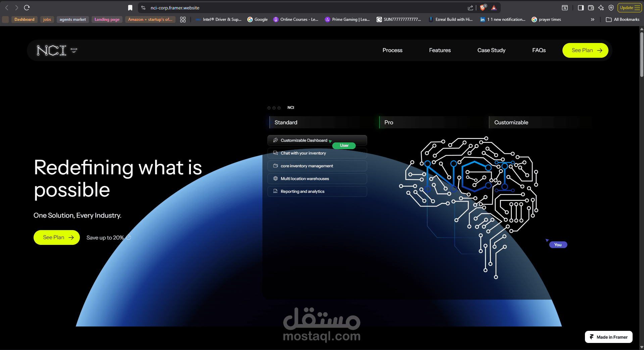The width and height of the screenshot is (644, 350).
Task: Open the Intel Driver & Support bookmark
Action: pyautogui.click(x=218, y=19)
